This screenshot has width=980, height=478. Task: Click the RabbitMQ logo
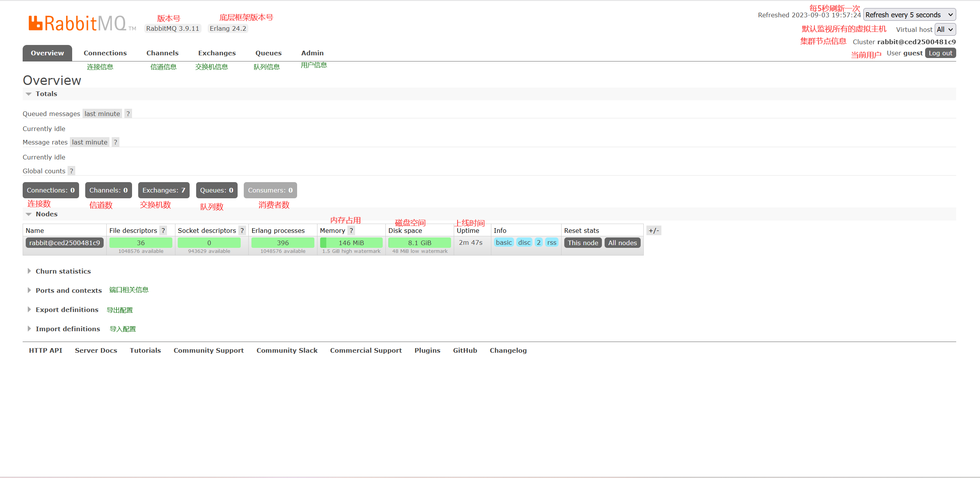coord(82,23)
